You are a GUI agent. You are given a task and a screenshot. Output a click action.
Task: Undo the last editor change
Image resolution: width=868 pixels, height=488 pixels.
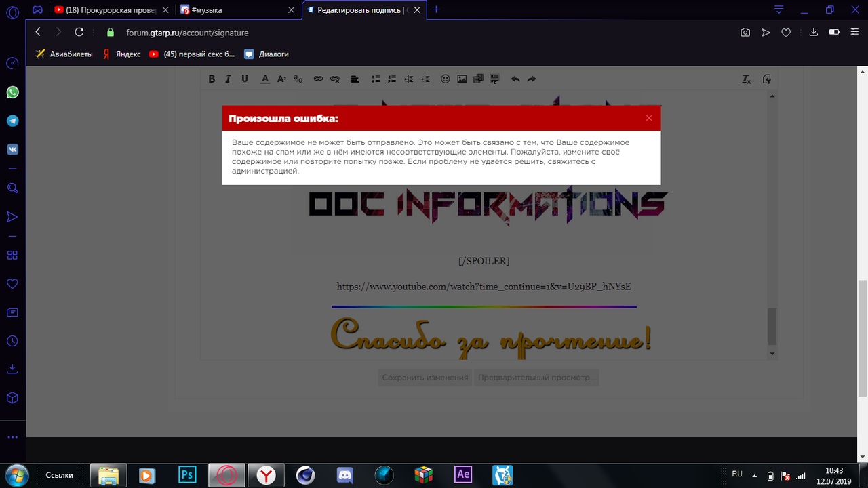pos(515,79)
